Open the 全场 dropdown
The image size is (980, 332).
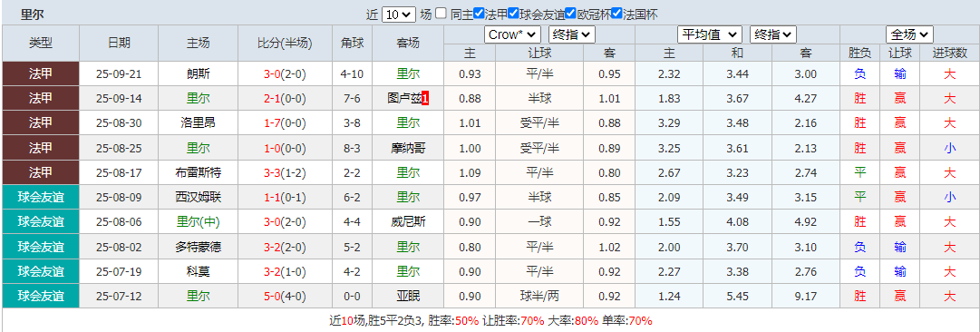coord(909,34)
